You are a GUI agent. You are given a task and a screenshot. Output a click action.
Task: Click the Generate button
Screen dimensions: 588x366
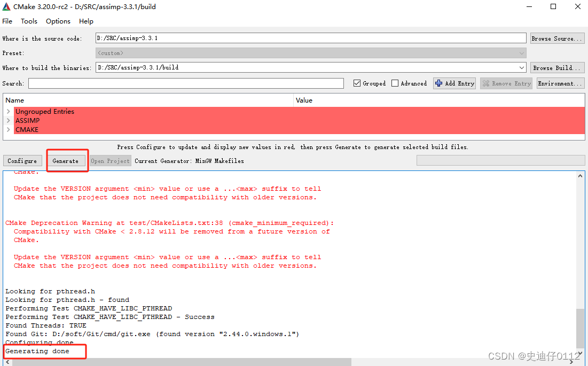(65, 161)
